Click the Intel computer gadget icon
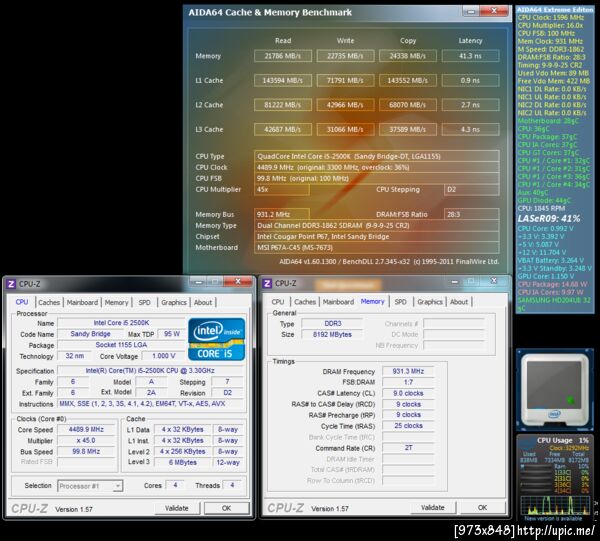The height and width of the screenshot is (541, 600). pyautogui.click(x=554, y=389)
